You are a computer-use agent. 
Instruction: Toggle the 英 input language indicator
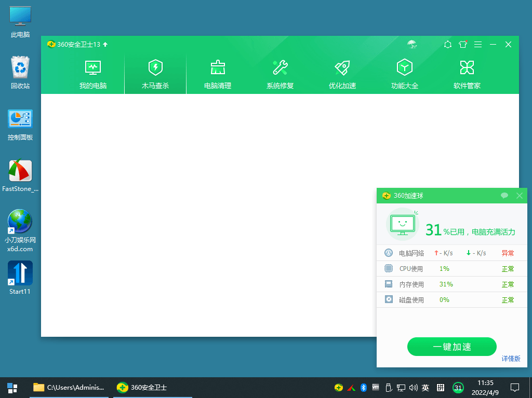tap(425, 388)
